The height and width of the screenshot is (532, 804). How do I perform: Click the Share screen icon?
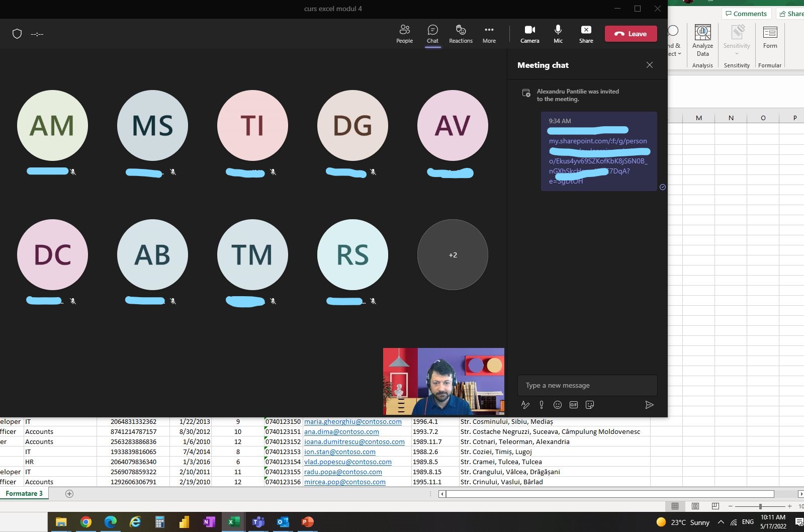pos(586,34)
